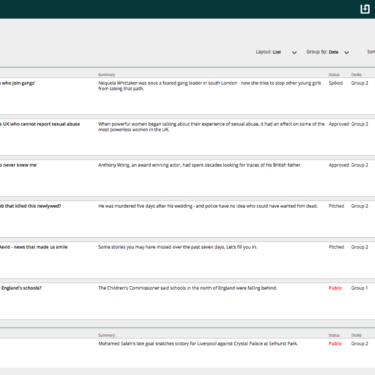Click Group 2 desk of gangs story
This screenshot has width=375, height=375.
point(360,83)
